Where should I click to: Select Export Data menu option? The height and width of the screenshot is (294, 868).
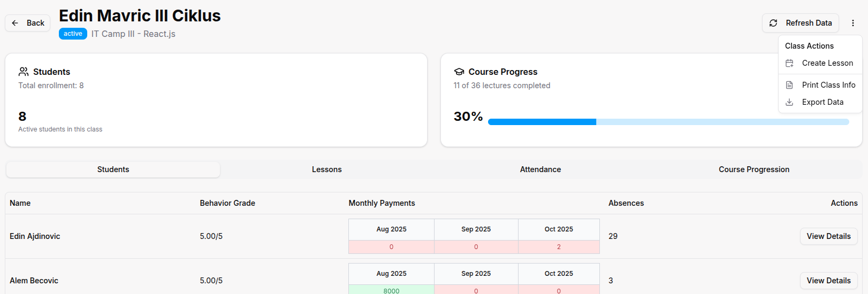(x=822, y=102)
